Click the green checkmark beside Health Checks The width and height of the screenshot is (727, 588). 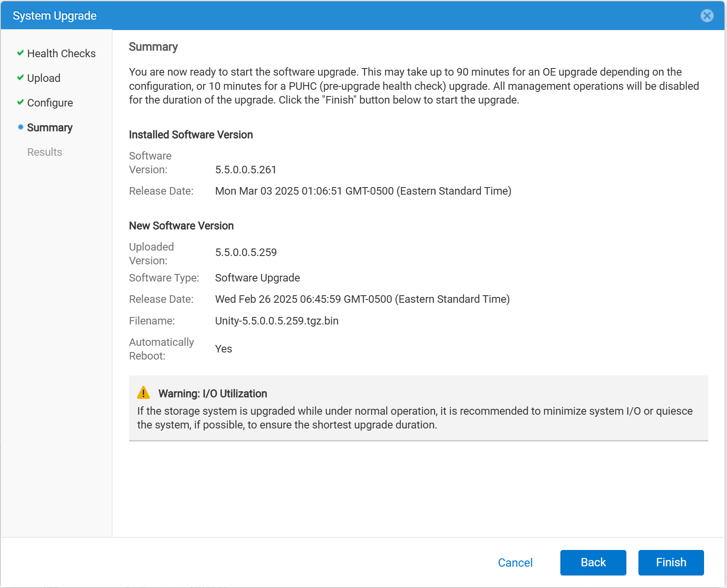pos(20,53)
